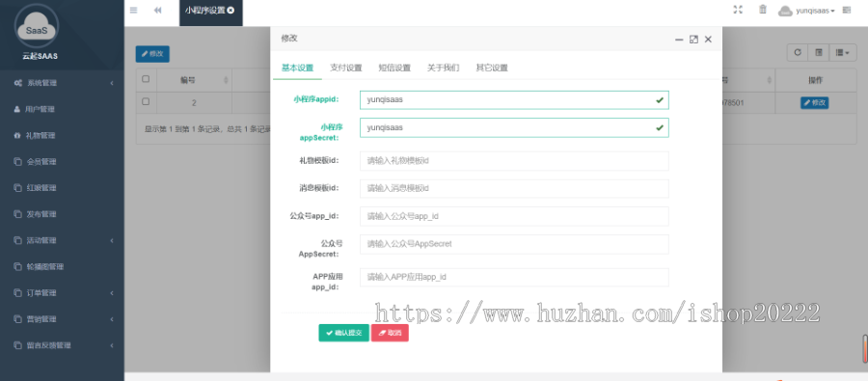Toggle the sidebar hamburger menu icon

click(133, 10)
